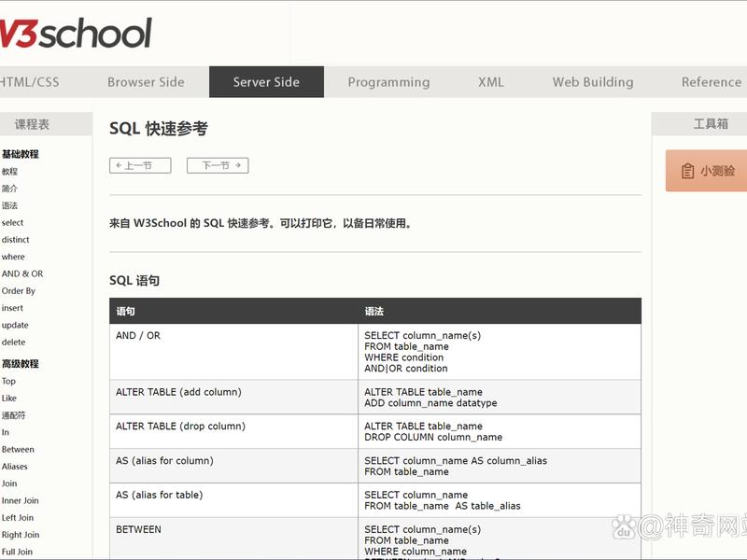This screenshot has height=560, width=747.
Task: Open the 教程 sidebar link
Action: (9, 172)
